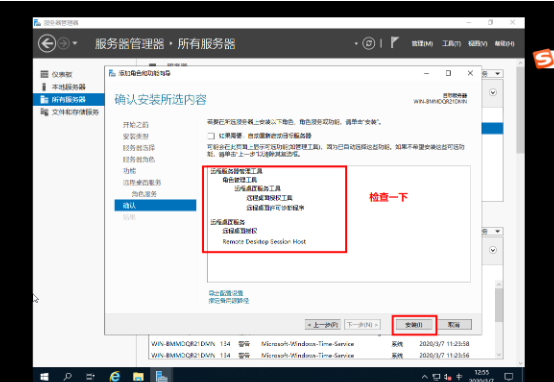Viewport: 554px width, 382px height.
Task: Open the 导出配置设置 link
Action: pyautogui.click(x=226, y=293)
